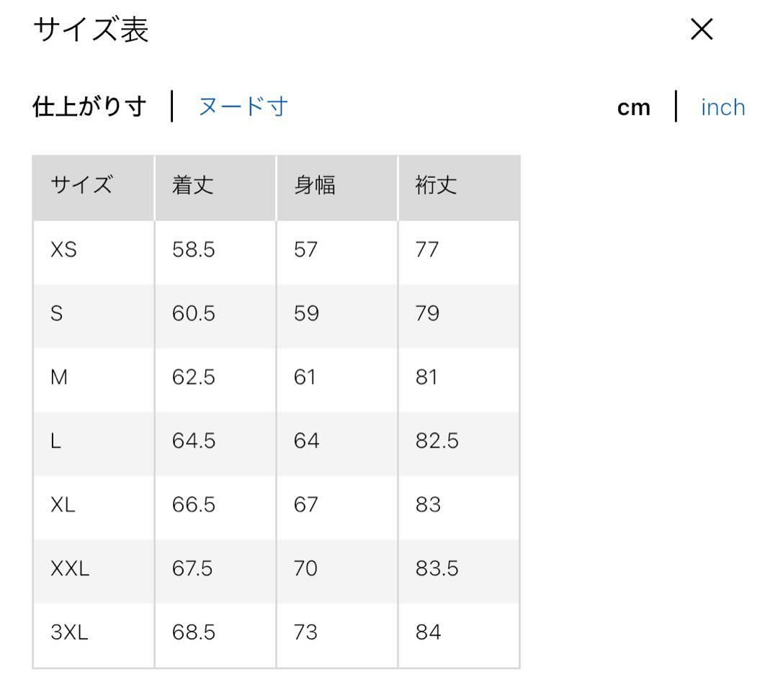Screen dimensions: 778x700
Task: Click the 62.5 length value for M
Action: pyautogui.click(x=193, y=378)
